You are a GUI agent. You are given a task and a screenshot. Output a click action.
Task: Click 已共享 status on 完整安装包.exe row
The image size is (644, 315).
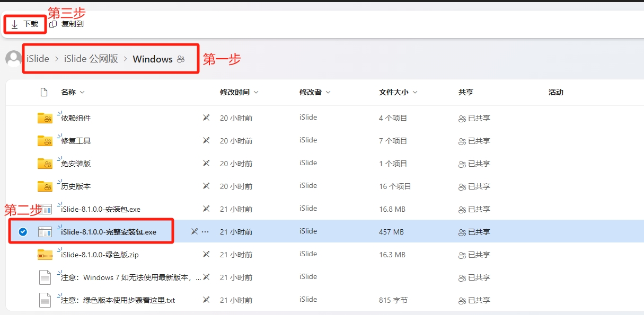(474, 232)
